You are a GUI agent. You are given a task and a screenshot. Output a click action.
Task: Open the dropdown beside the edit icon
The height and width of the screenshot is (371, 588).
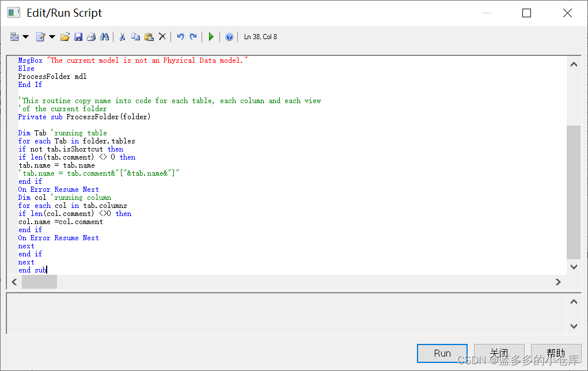(x=52, y=37)
